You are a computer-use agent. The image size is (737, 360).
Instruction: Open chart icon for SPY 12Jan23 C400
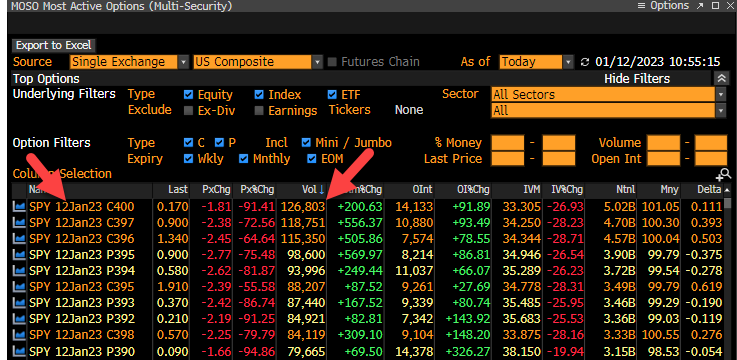coord(19,206)
